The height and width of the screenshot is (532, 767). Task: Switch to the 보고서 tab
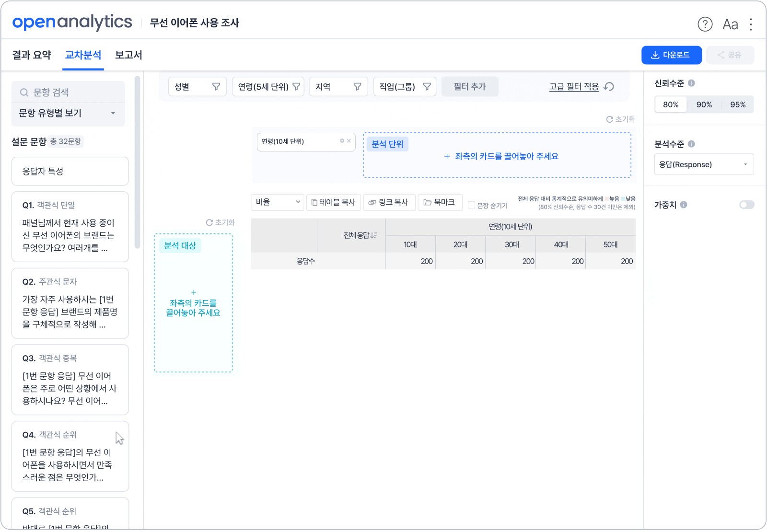coord(128,55)
